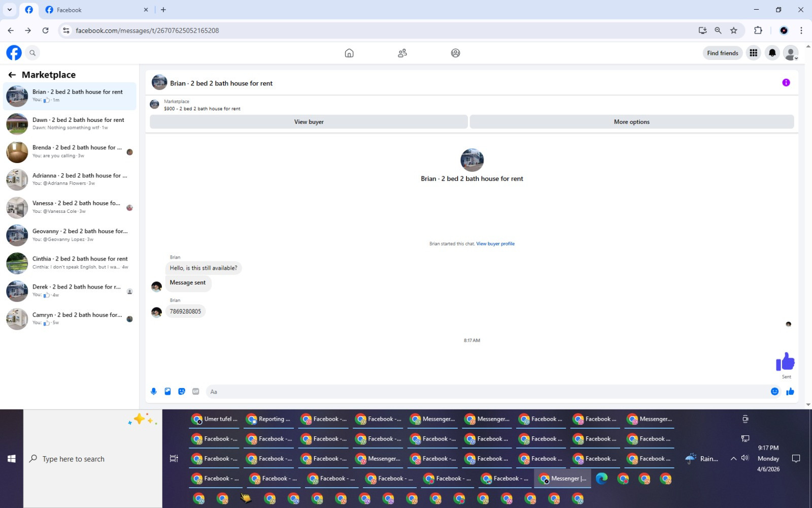Open the Facebook search icon

pos(32,53)
